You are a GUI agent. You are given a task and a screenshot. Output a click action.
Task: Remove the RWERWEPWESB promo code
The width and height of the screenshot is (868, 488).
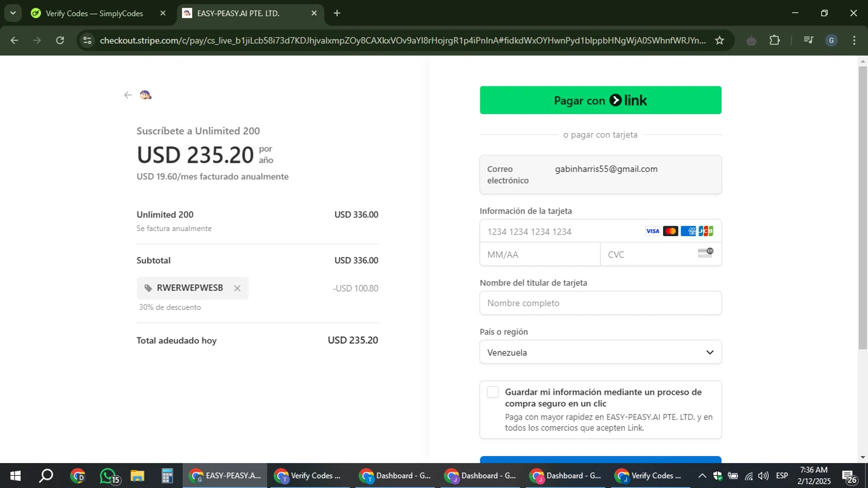tap(237, 288)
